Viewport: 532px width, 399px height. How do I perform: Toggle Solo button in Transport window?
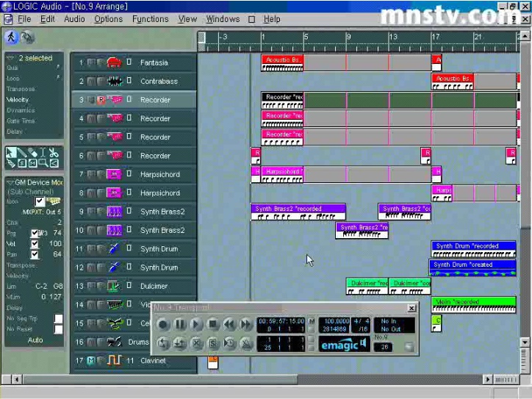pyautogui.click(x=213, y=344)
